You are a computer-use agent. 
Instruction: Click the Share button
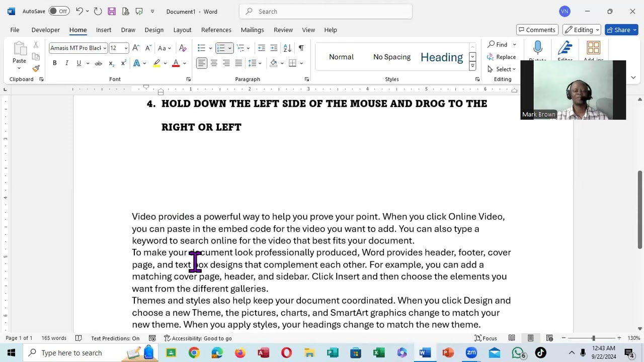point(621,30)
